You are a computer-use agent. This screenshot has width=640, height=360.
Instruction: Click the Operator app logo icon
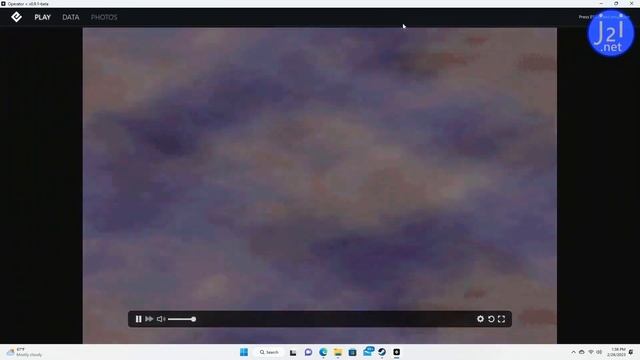point(16,17)
